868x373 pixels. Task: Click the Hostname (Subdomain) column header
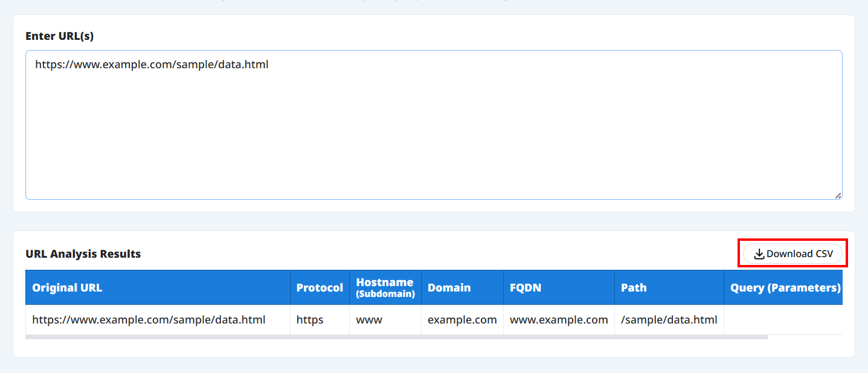385,288
